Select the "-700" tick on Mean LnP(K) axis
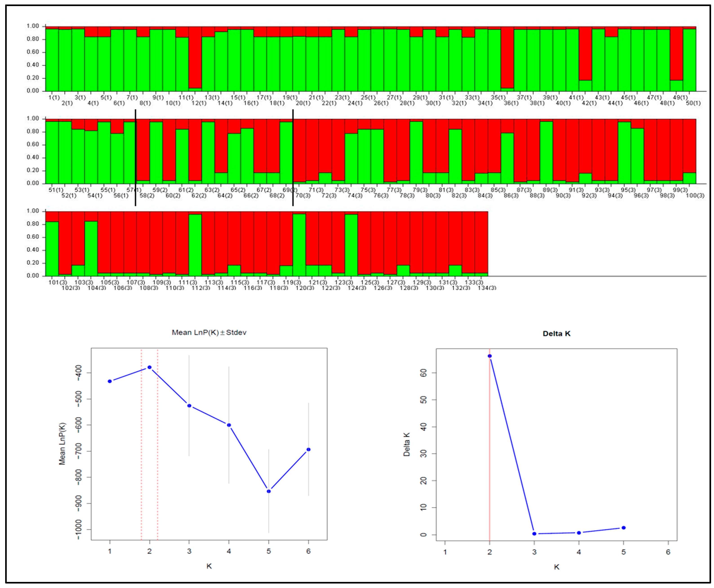This screenshot has width=714, height=588. click(79, 451)
